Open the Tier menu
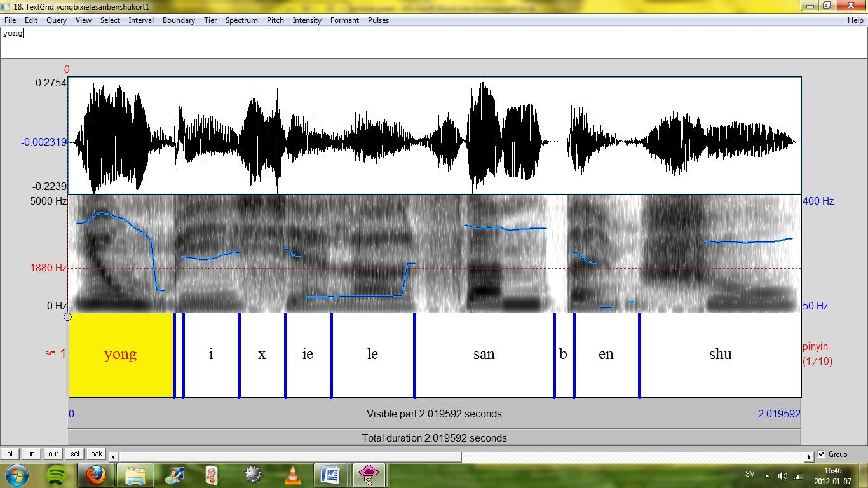The width and height of the screenshot is (868, 488). 210,20
